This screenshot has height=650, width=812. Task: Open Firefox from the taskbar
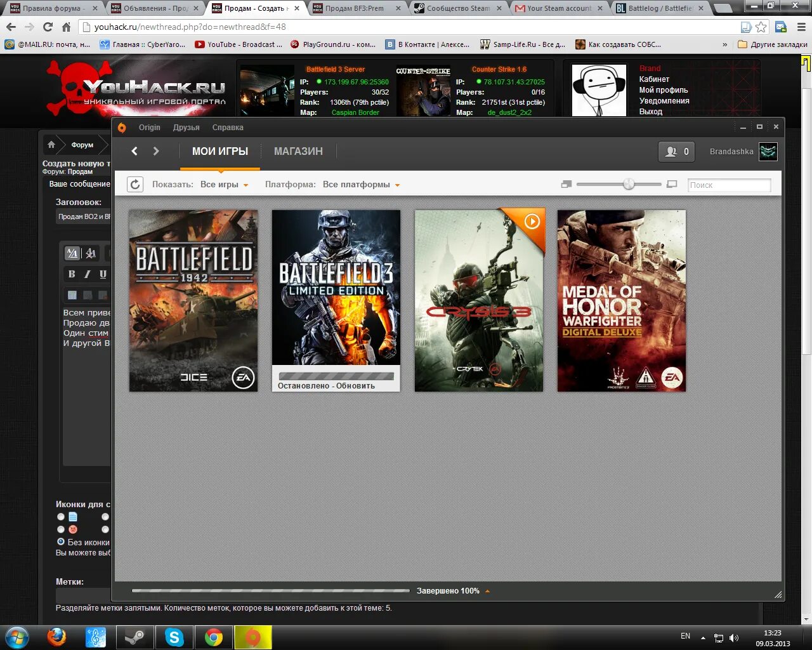pyautogui.click(x=56, y=637)
